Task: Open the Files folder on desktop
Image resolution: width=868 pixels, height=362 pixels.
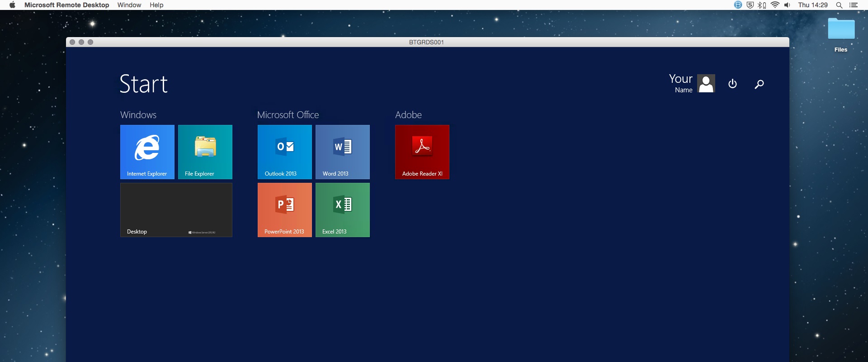Action: pos(841,35)
